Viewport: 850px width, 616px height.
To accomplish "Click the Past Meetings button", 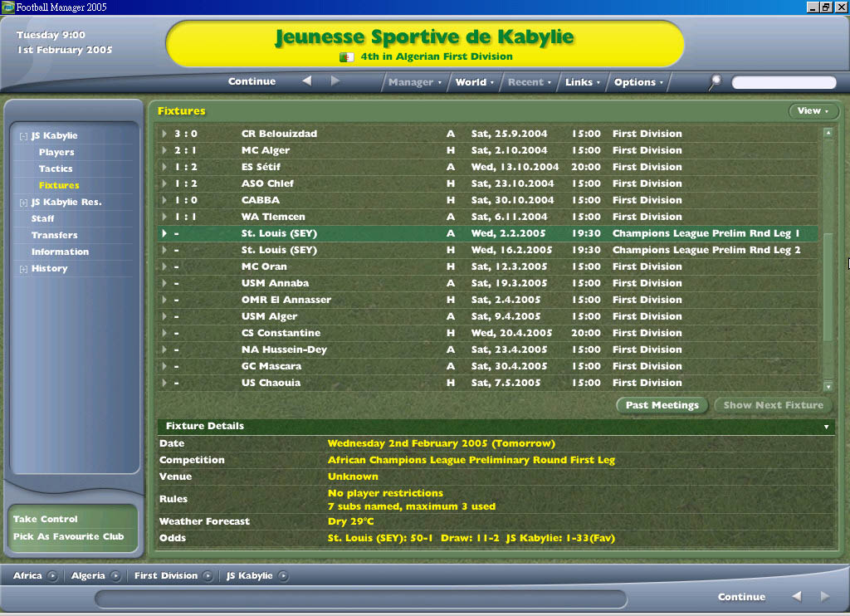I will (662, 405).
